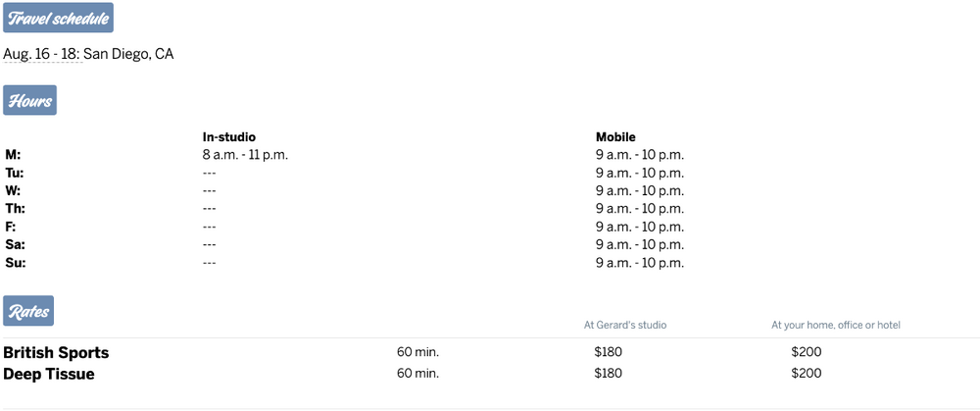Viewport: 980px width, 411px height.
Task: Click the Hours heading badge
Action: point(29,100)
